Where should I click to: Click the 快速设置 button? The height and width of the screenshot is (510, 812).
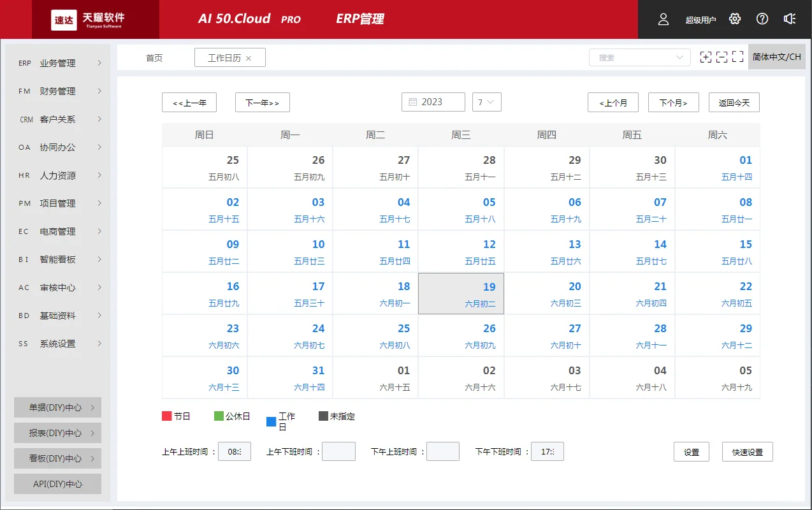tap(746, 451)
